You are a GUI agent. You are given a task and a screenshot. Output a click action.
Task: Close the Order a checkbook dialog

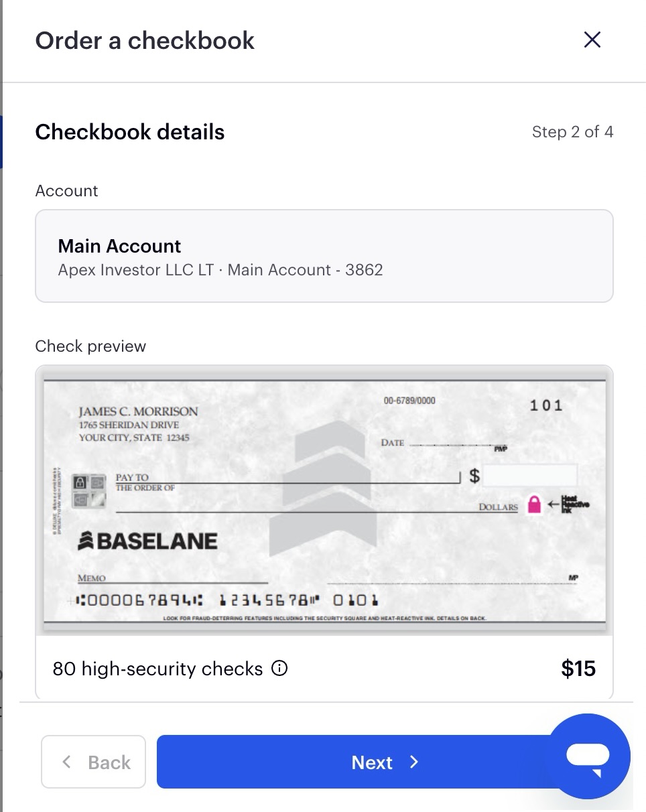click(x=592, y=40)
